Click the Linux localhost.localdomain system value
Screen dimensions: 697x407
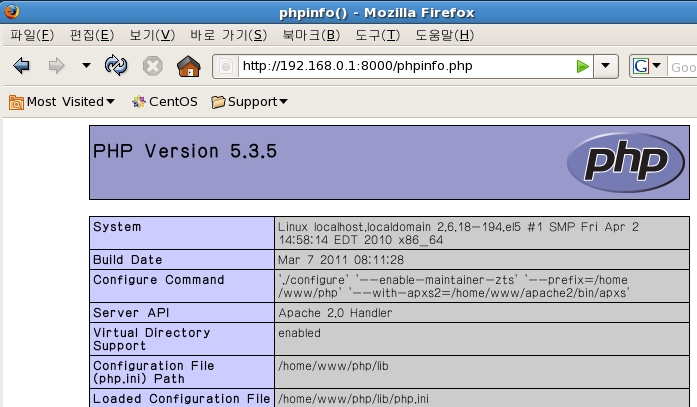(458, 233)
